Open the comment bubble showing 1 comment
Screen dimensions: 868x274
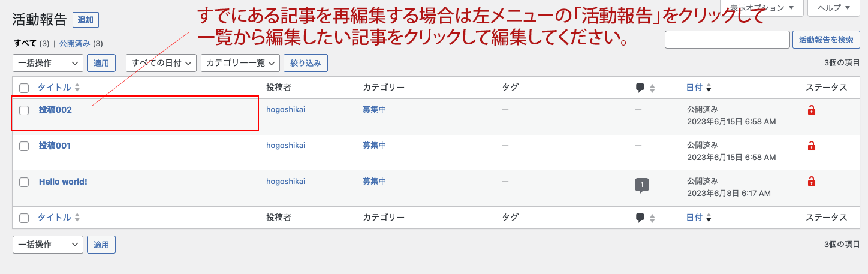(x=641, y=185)
